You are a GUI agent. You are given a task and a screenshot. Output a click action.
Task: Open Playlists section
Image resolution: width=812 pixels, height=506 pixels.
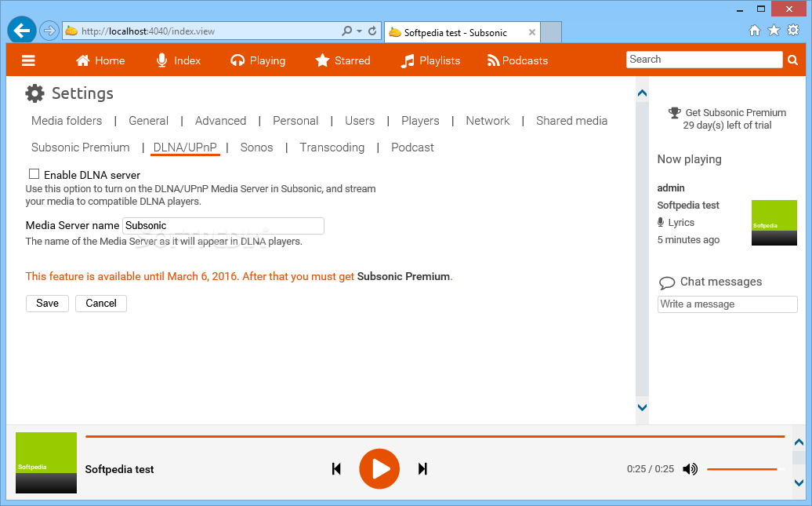point(430,60)
